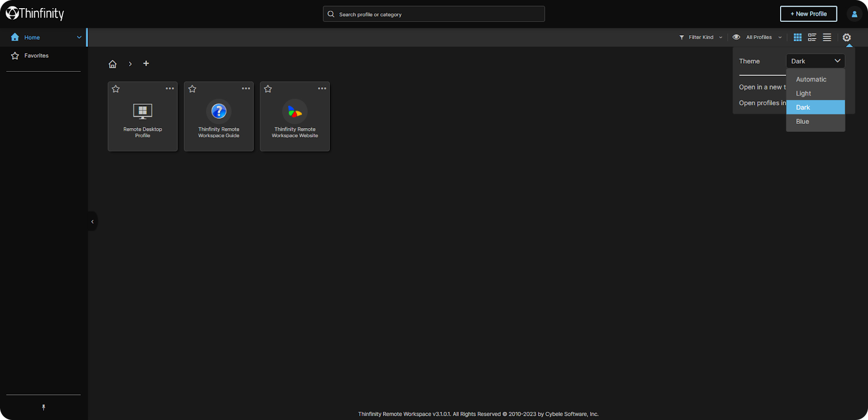Open the All Profiles dropdown
The width and height of the screenshot is (868, 420).
tap(757, 37)
